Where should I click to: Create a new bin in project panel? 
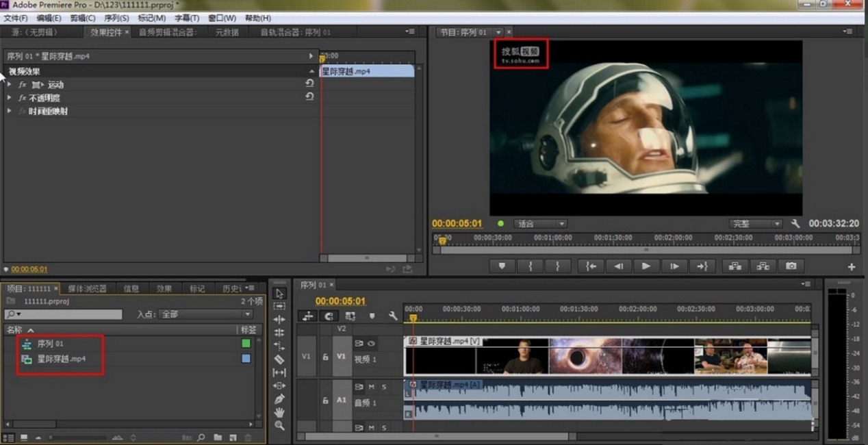click(x=218, y=437)
